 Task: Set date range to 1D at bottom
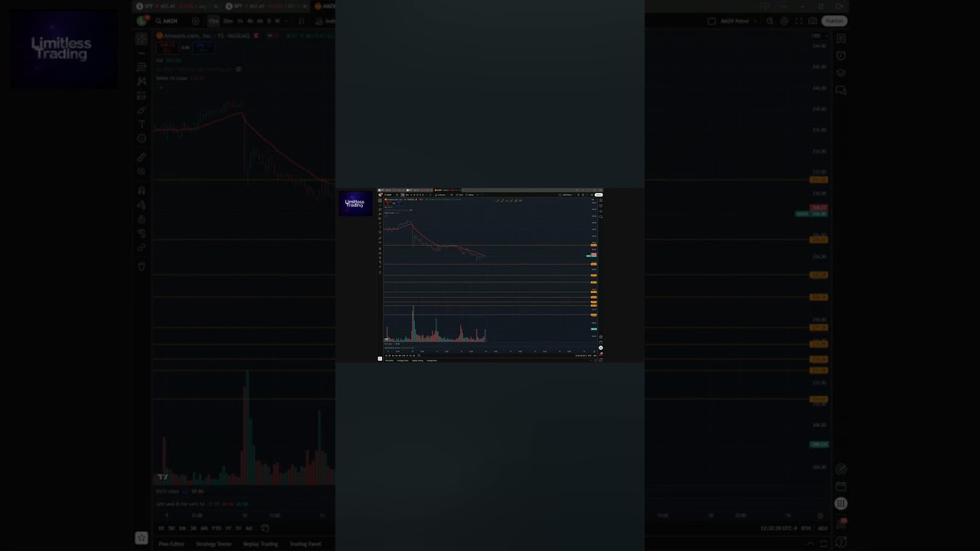tap(161, 528)
